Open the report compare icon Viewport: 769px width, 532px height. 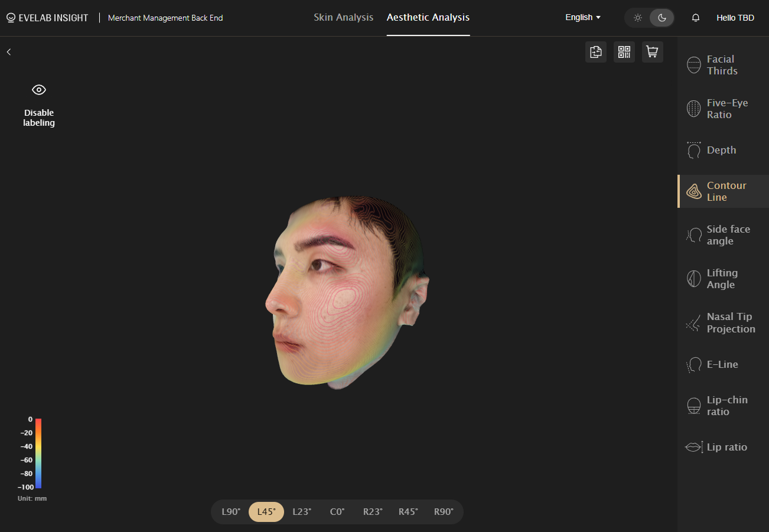(x=596, y=52)
